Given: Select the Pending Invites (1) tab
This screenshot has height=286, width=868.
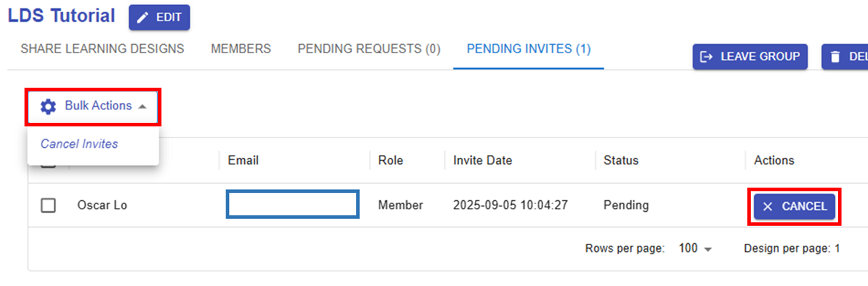Looking at the screenshot, I should click(529, 49).
